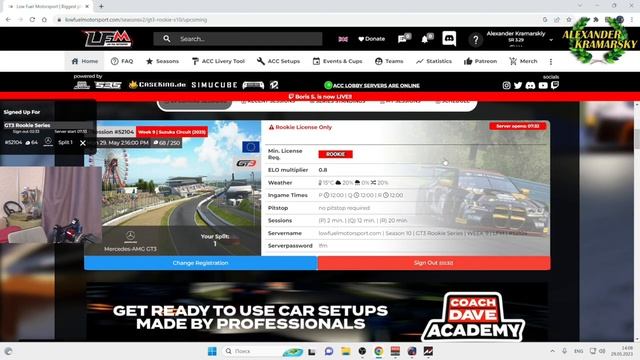Screen dimensions: 640x360
Task: Open the Discord icon in the header
Action: (x=449, y=39)
